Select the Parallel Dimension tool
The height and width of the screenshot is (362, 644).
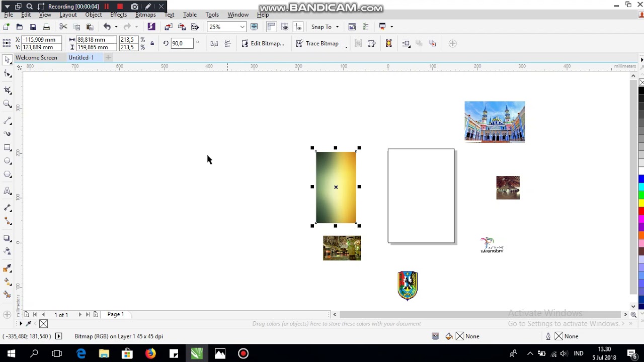point(8,207)
